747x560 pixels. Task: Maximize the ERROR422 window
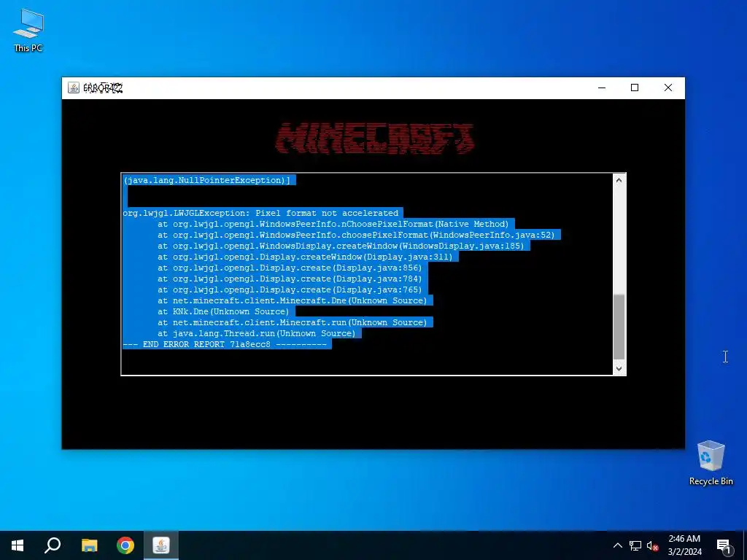pyautogui.click(x=635, y=87)
